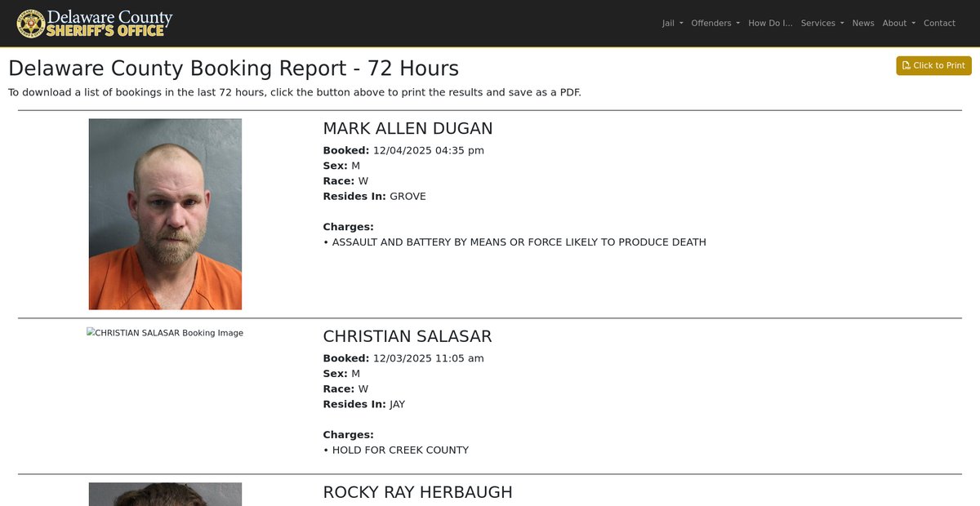The height and width of the screenshot is (506, 980).
Task: Open the Contact page
Action: (x=939, y=23)
